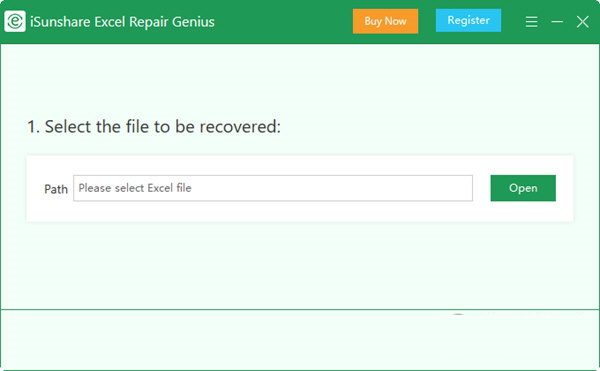Click the iSunshare Excel Repair Genius logo icon

coord(15,21)
